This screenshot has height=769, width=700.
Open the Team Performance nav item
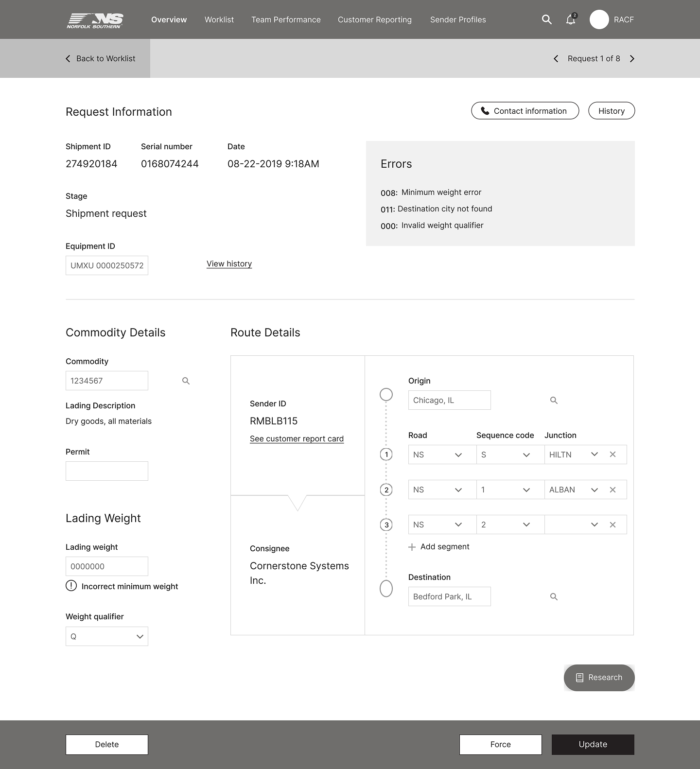click(286, 19)
